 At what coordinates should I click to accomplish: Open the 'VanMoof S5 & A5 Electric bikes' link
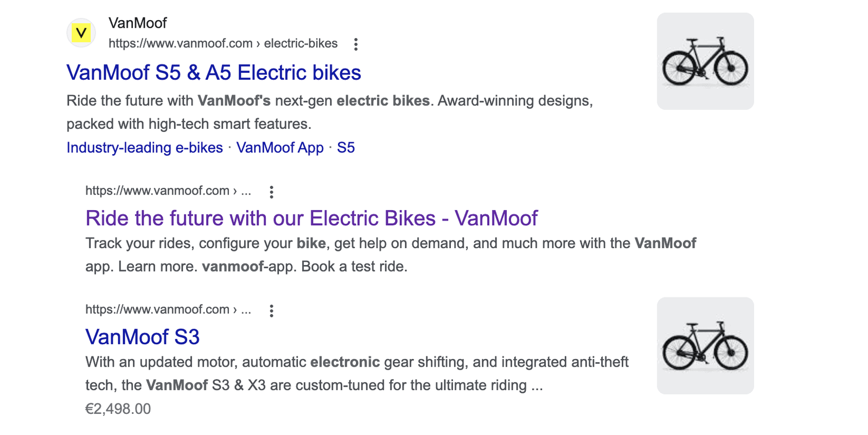pos(214,73)
